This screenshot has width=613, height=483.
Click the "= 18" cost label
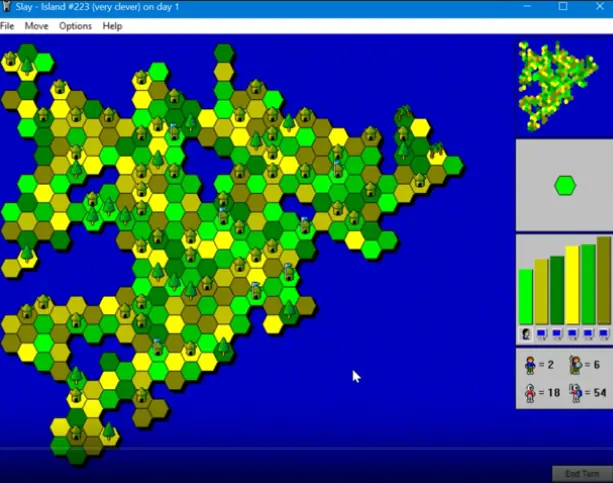pos(549,393)
